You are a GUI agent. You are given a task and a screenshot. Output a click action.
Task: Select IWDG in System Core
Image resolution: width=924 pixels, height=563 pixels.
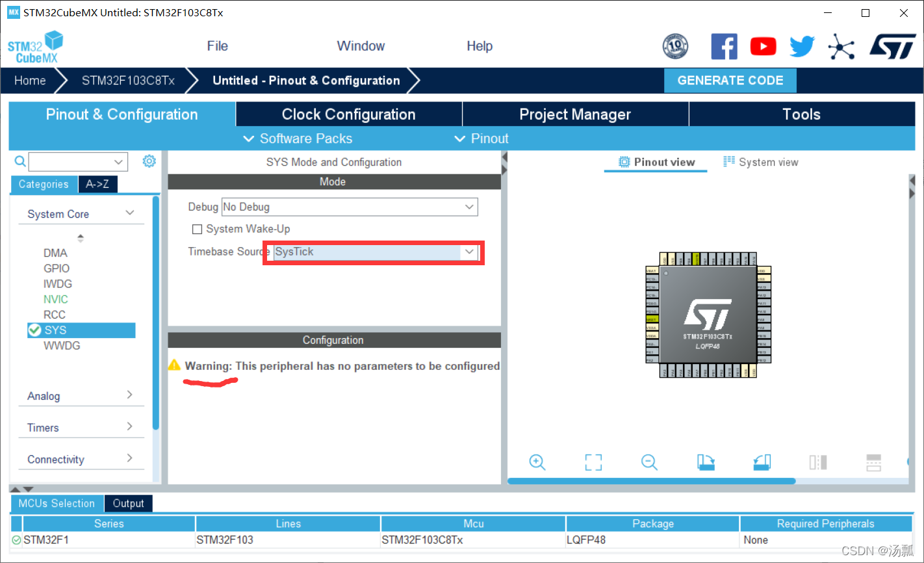coord(58,284)
